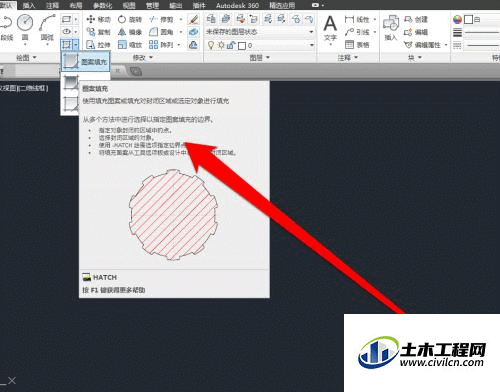Choose the Copy (复制) tool
Screen dimensions: 500x392
point(98,32)
